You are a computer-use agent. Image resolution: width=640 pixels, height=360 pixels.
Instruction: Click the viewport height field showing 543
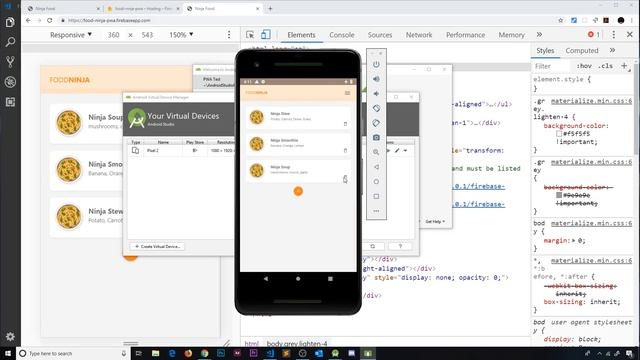tap(147, 35)
